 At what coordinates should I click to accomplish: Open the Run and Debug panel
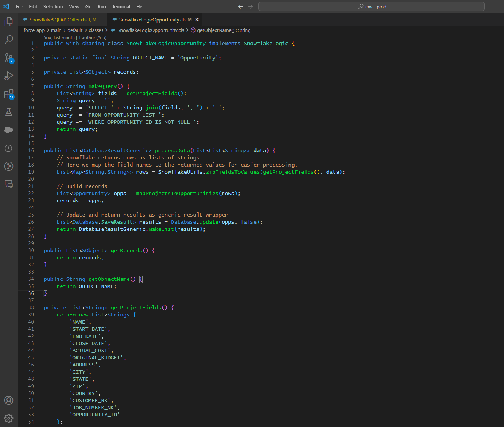(9, 76)
